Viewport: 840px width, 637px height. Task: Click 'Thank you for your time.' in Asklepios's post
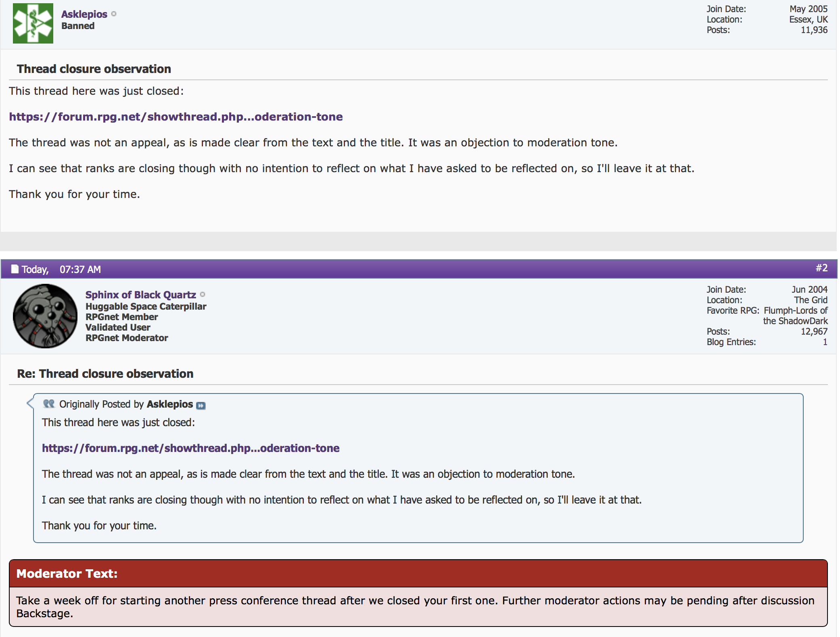point(75,194)
